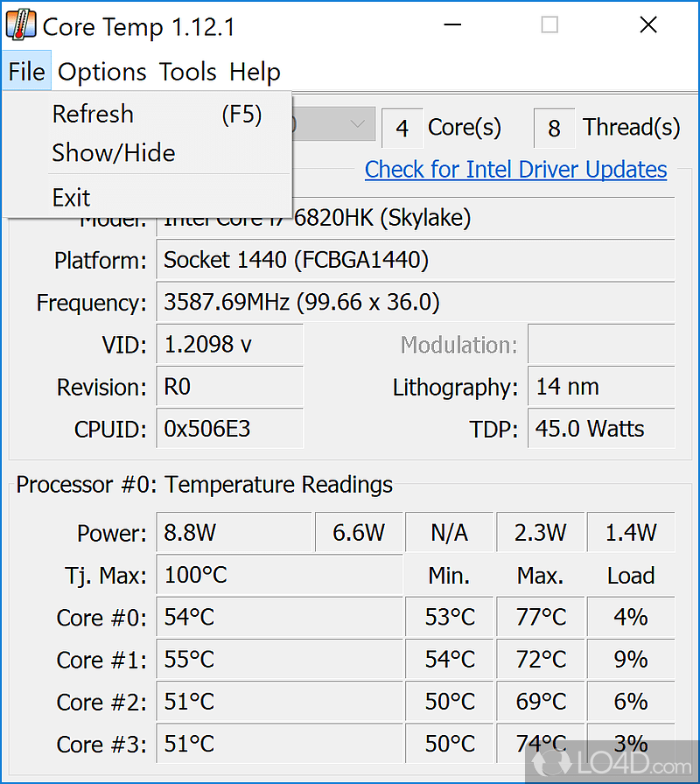Image resolution: width=700 pixels, height=784 pixels.
Task: Click the Tj. Max 100°C field
Action: tap(279, 575)
